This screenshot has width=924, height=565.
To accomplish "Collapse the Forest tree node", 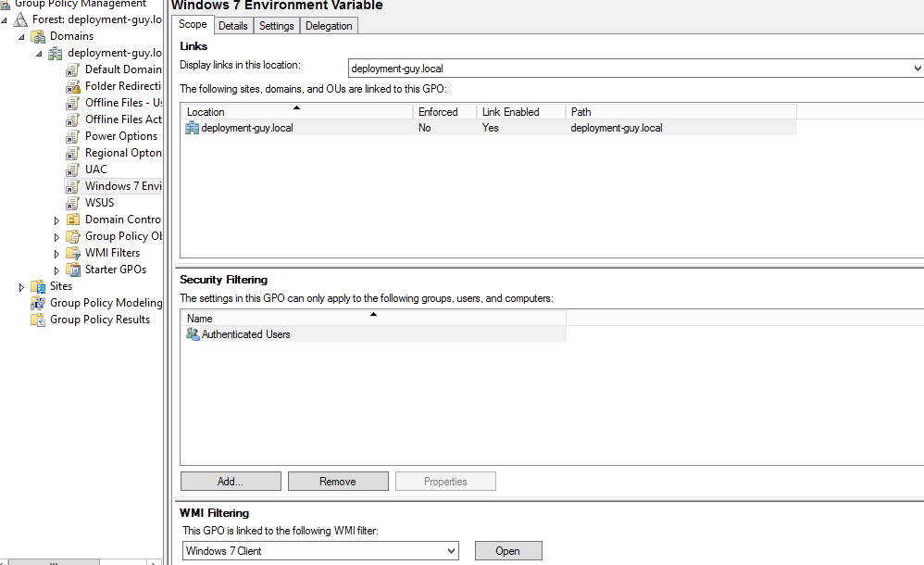I will (x=5, y=20).
